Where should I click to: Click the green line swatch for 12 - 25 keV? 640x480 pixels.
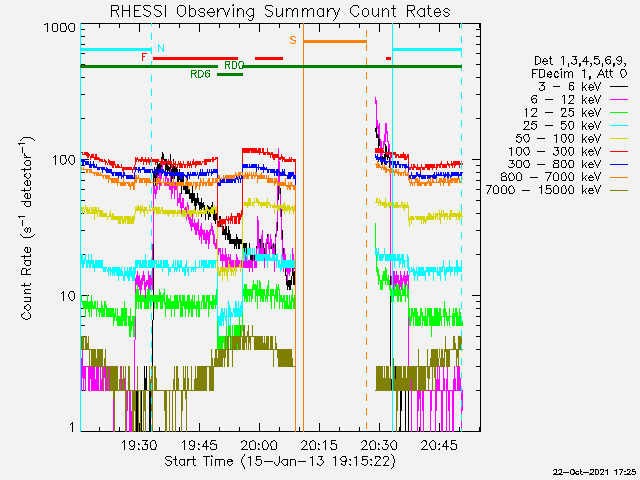619,113
